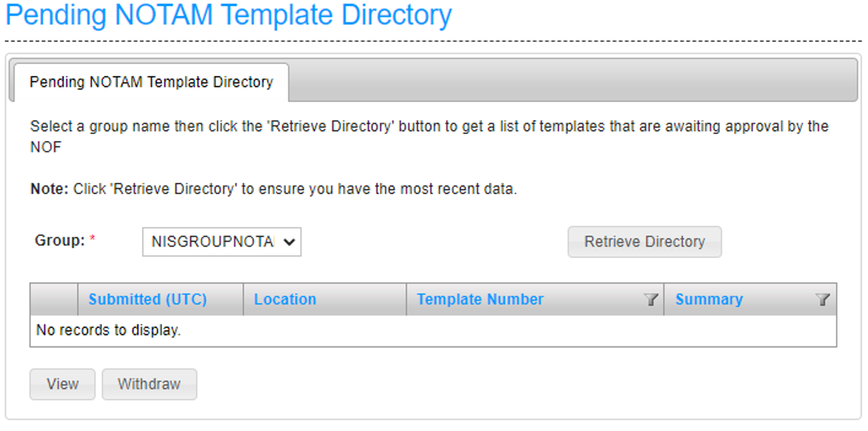
Task: Click the blank first column header cell
Action: (x=54, y=299)
